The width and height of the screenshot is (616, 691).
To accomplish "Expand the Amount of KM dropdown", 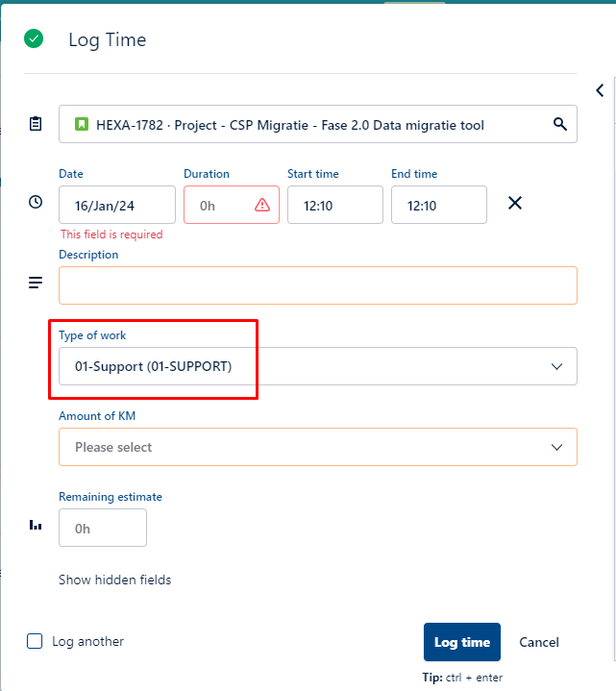I will coord(317,447).
